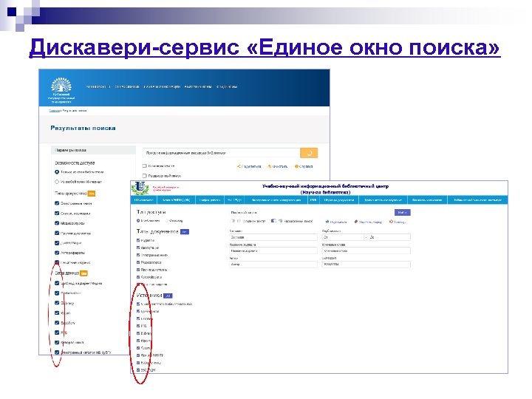The width and height of the screenshot is (532, 399).
Task: Click the 'Параметры поиска' panel header
Action: (94, 150)
